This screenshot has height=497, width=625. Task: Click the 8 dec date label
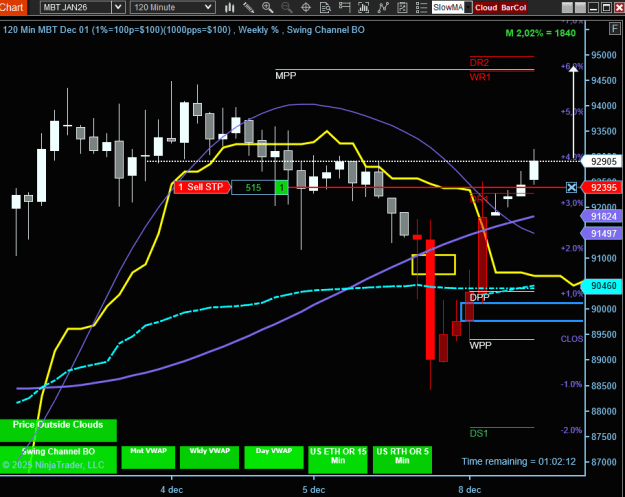(x=470, y=489)
